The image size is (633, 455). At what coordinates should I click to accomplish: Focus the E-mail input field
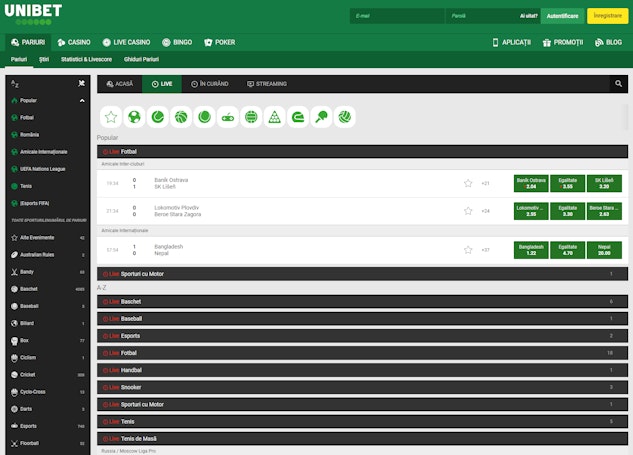pos(397,16)
